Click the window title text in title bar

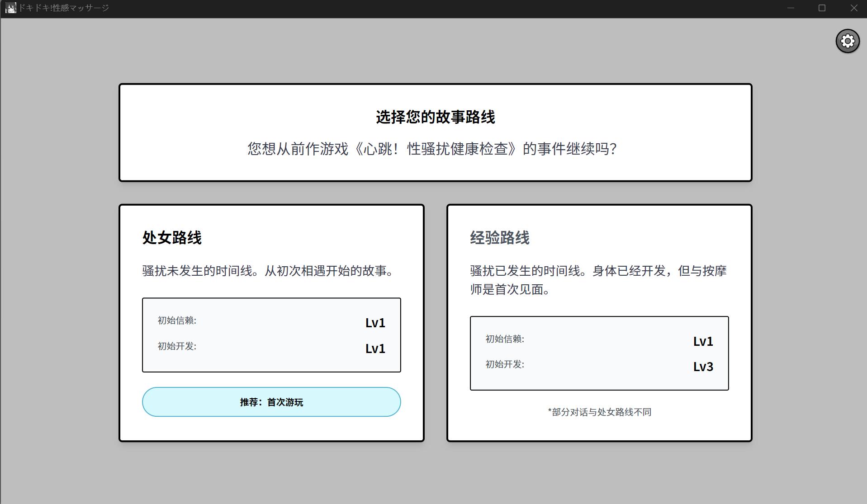click(x=63, y=8)
